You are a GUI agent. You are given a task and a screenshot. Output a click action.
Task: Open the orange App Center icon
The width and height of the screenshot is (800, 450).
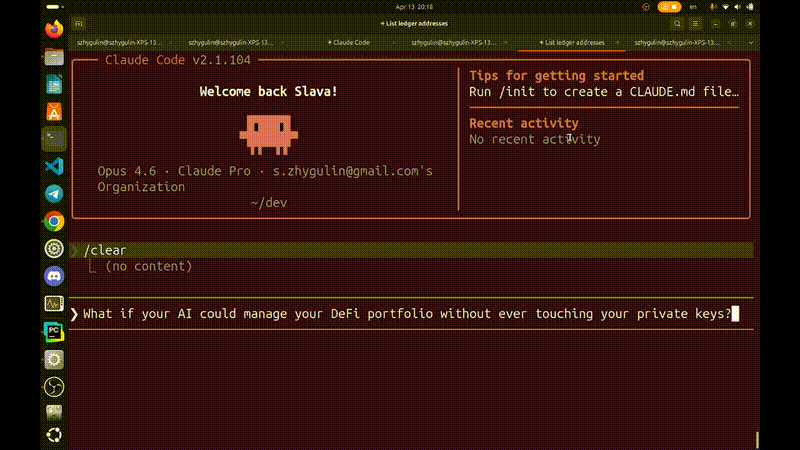(54, 112)
